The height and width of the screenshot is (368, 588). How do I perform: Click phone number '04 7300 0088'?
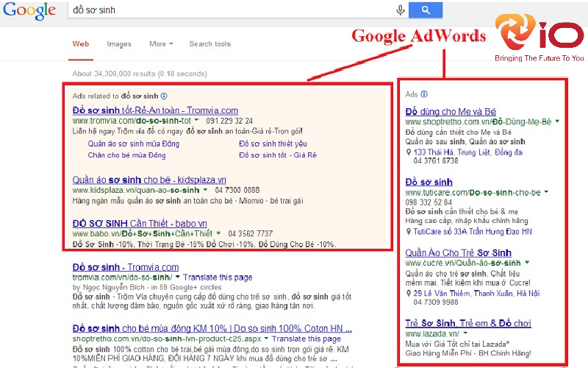[x=237, y=190]
